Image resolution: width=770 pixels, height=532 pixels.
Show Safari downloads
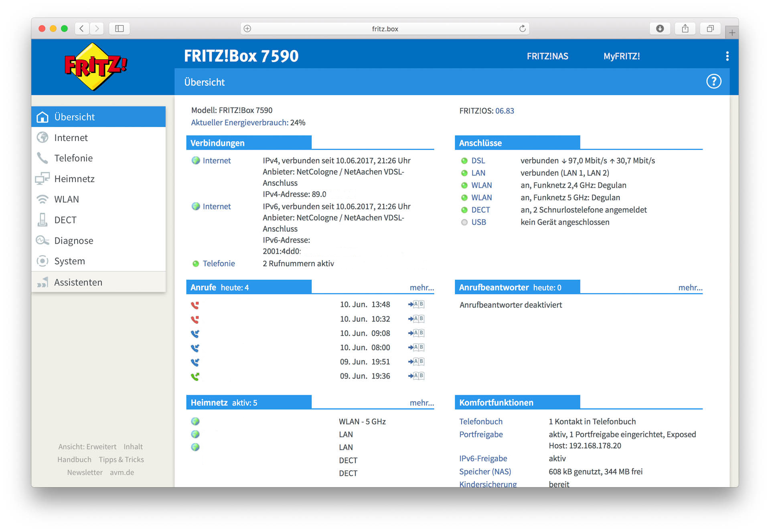point(660,28)
